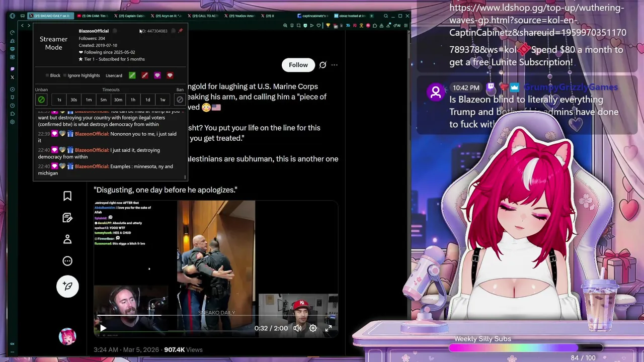Seek along the video progress bar
This screenshot has width=644, height=362.
pos(216,316)
